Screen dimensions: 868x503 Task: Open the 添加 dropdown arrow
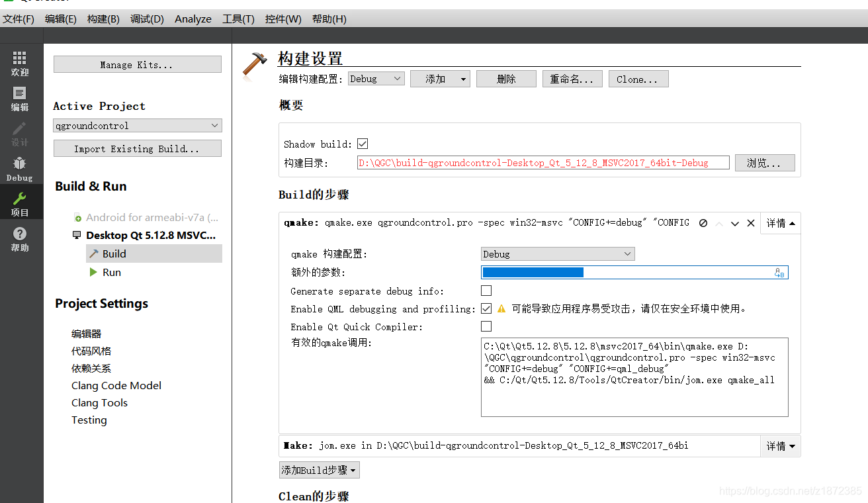463,79
